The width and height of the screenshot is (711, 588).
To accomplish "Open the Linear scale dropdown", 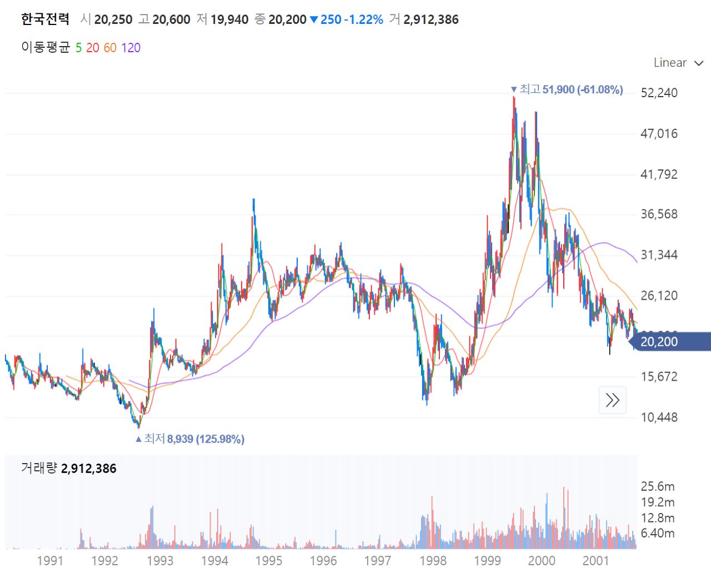I will [x=678, y=63].
